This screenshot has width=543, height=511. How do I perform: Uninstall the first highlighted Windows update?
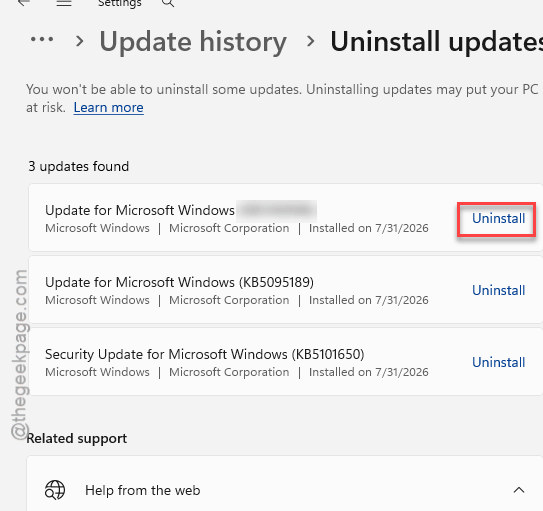click(x=498, y=218)
